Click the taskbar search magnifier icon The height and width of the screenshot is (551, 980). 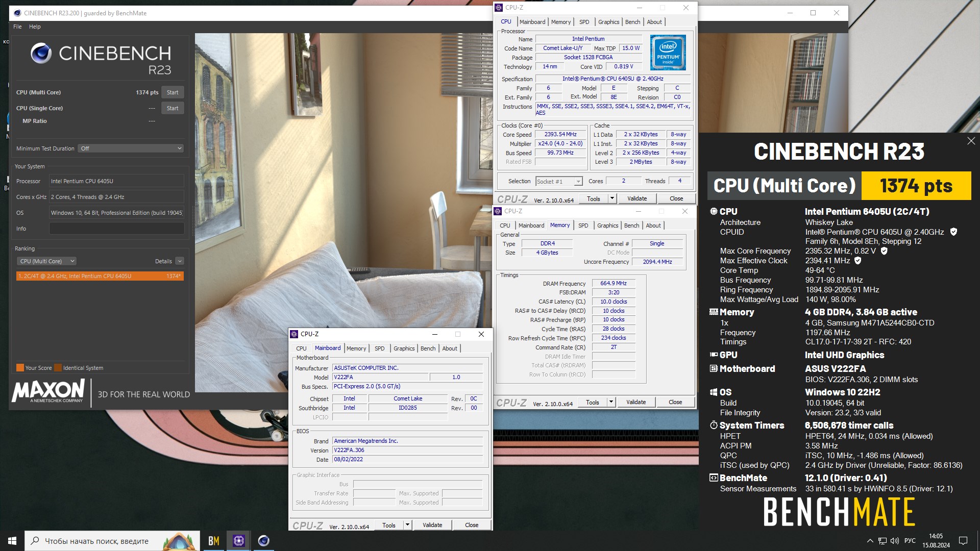[x=35, y=541]
